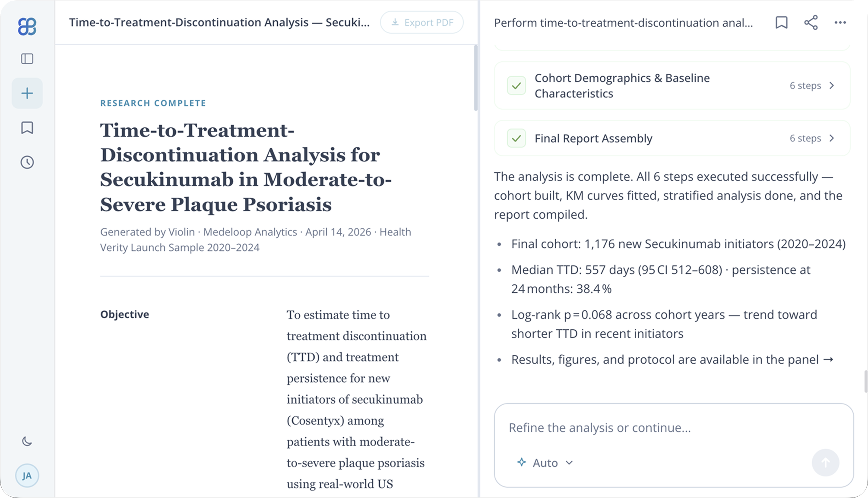Export the report as PDF

tap(421, 22)
